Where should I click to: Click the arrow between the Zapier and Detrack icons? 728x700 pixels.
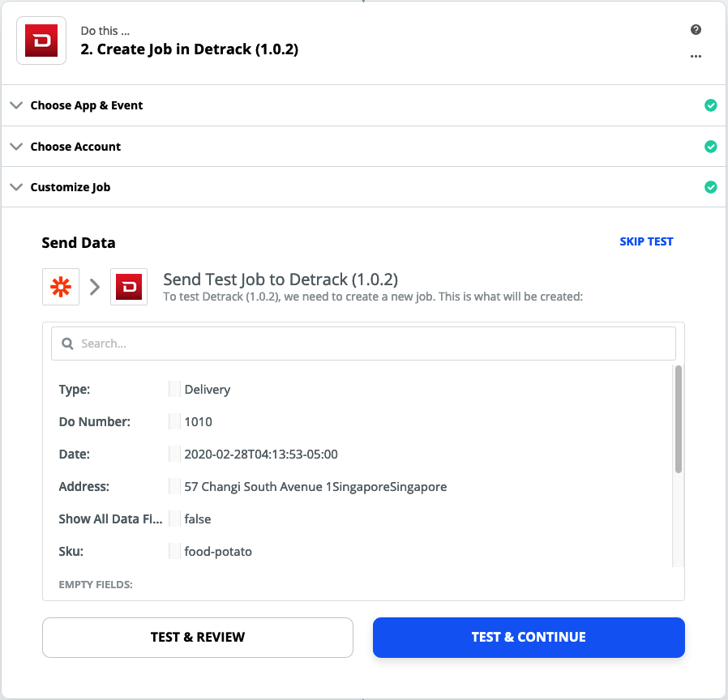pyautogui.click(x=95, y=287)
